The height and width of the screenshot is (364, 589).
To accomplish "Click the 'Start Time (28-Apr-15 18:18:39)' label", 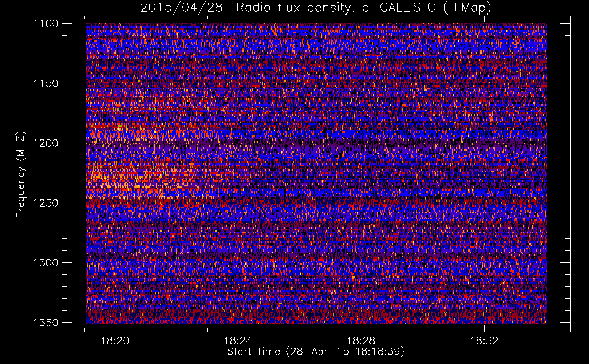I will tap(316, 352).
